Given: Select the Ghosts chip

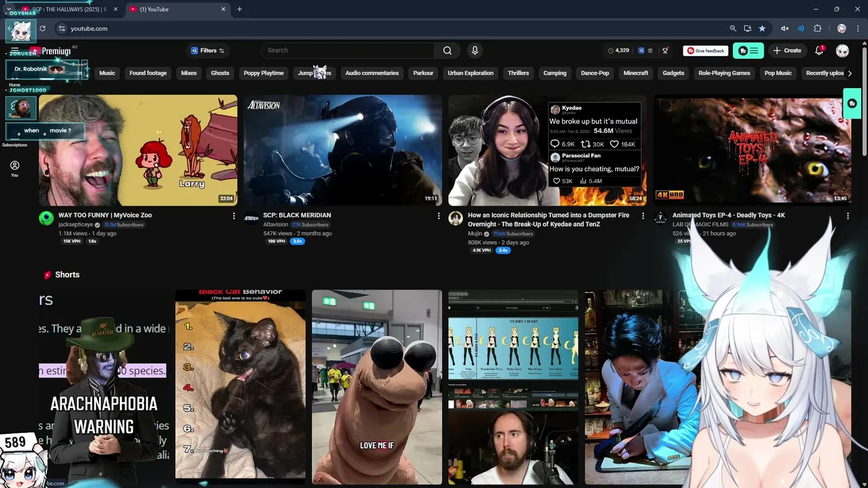Looking at the screenshot, I should (x=220, y=73).
